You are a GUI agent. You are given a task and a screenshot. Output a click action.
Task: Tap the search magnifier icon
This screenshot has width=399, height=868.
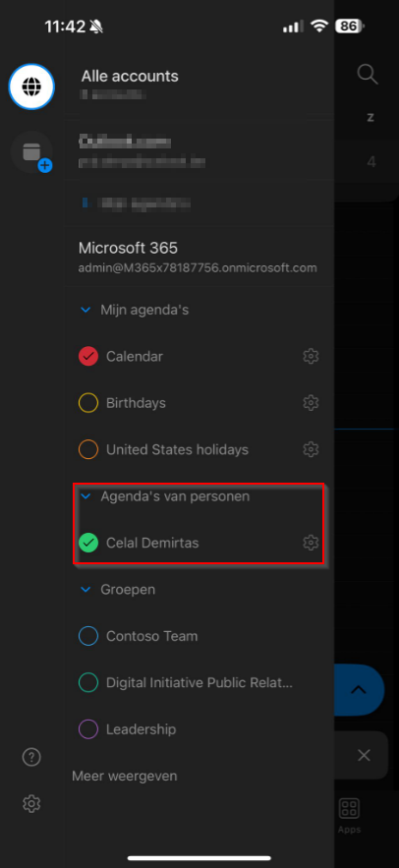point(367,74)
